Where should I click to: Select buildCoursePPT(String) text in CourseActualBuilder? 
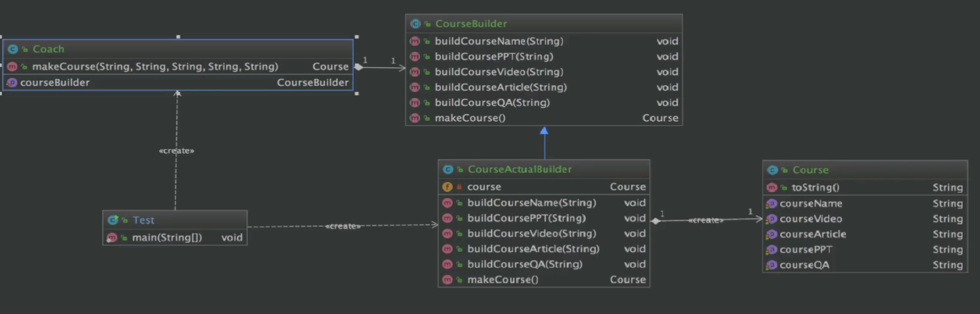(x=526, y=218)
